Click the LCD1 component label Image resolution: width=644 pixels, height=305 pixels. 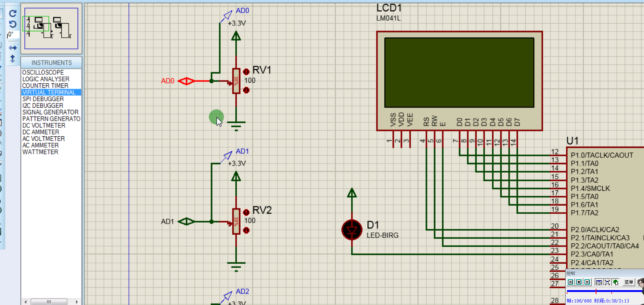(389, 8)
